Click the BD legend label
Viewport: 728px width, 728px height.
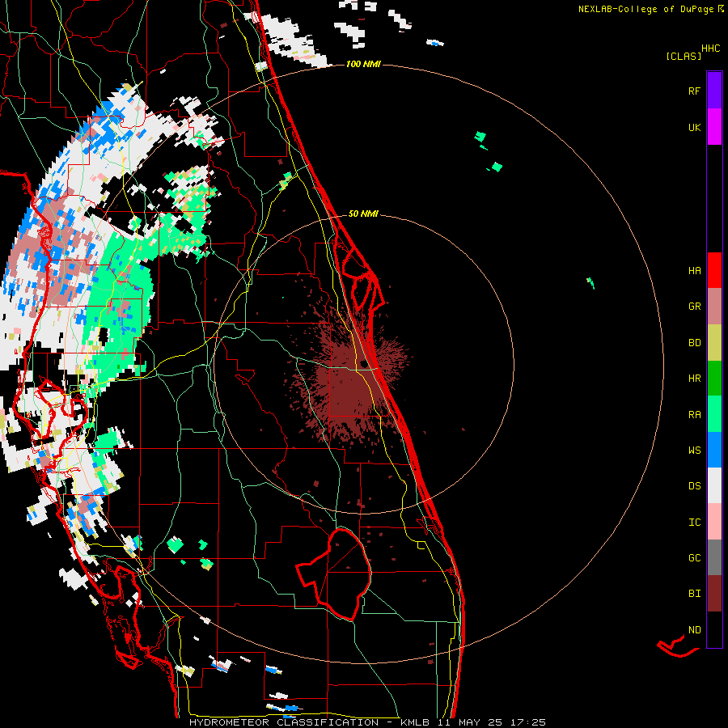coord(694,343)
